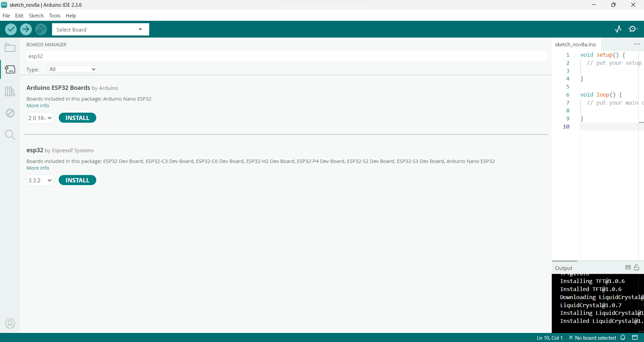Open the account profile icon
644x342 pixels.
click(10, 324)
